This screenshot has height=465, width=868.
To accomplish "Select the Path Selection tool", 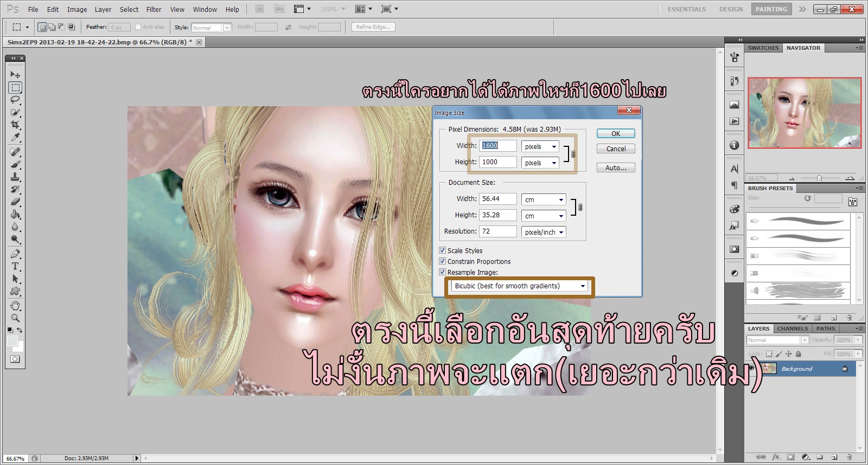I will (15, 279).
